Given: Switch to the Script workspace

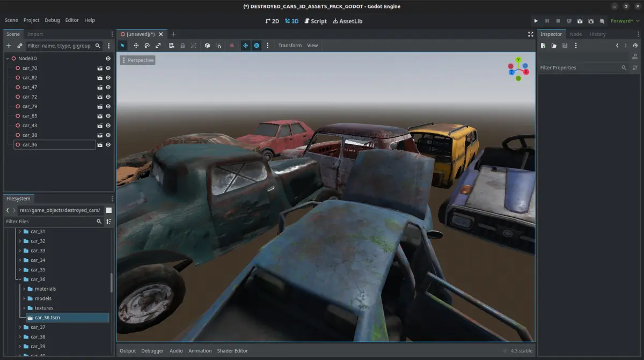Looking at the screenshot, I should 315,21.
